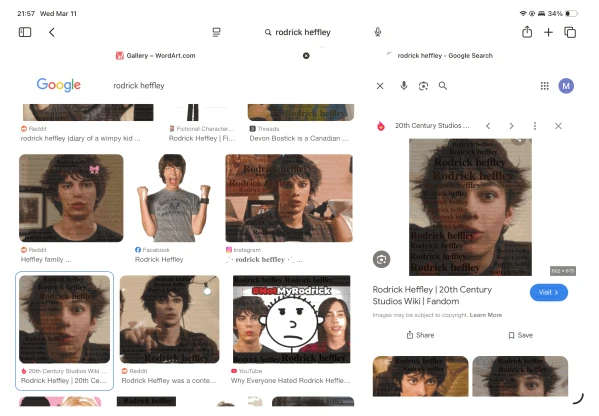
Task: Open Why Everyone Hated Rodrick Heffle... link
Action: pos(290,380)
